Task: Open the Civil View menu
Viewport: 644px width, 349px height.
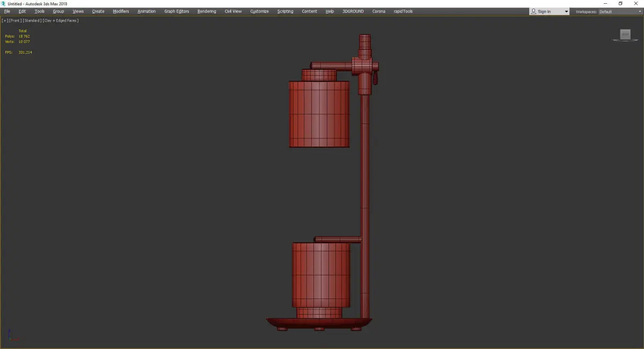Action: 233,11
